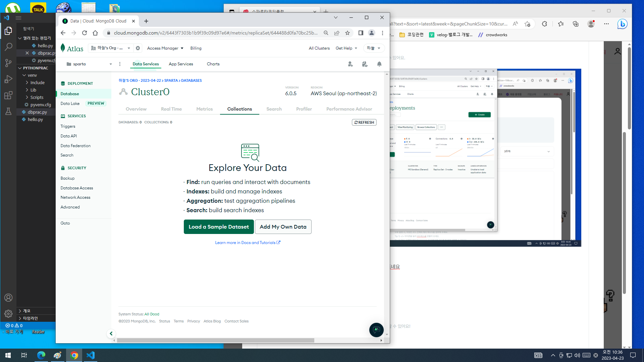This screenshot has width=644, height=362.
Task: Open Task View on the taskbar
Action: click(x=24, y=355)
